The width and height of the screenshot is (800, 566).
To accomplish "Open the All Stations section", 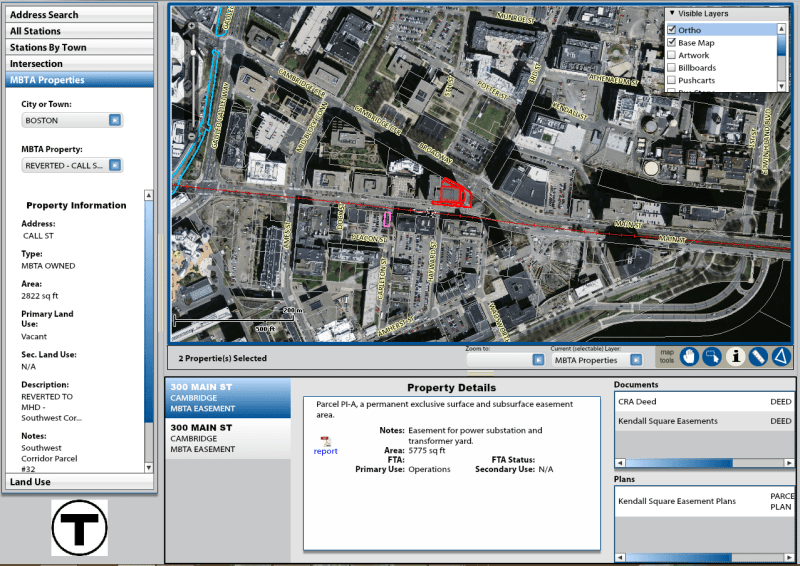I will point(80,31).
